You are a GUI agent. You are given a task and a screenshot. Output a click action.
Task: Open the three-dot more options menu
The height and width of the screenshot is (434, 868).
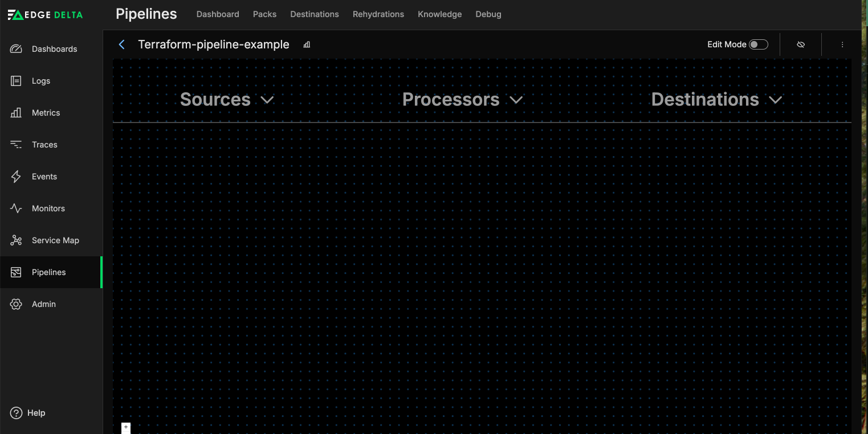click(x=842, y=44)
